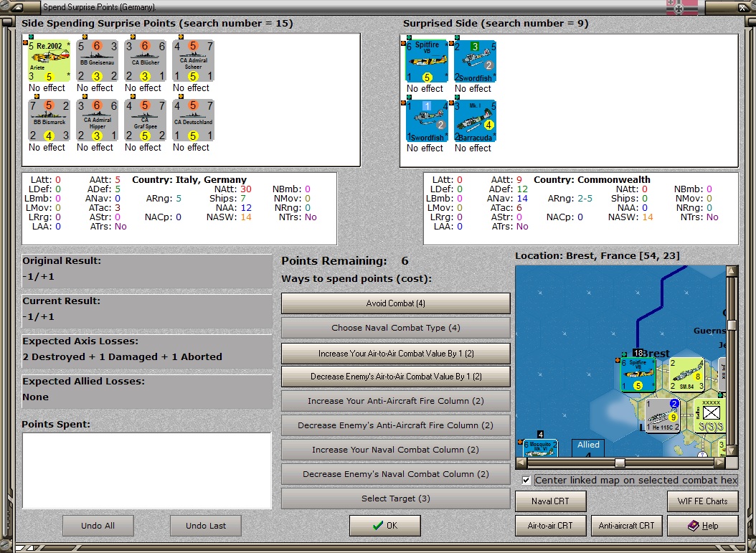This screenshot has height=553, width=756.
Task: Select the Swordfish counter with blue 1
Action: point(427,121)
